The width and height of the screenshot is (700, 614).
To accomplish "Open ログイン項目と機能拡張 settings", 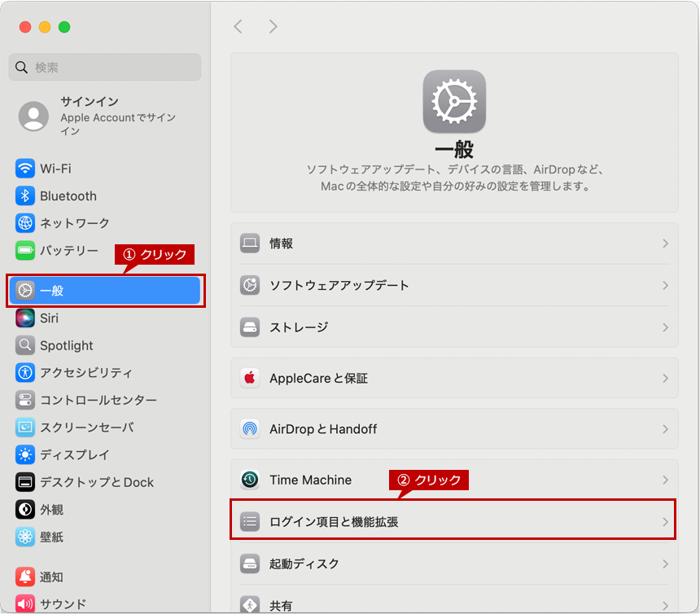I will click(x=453, y=522).
